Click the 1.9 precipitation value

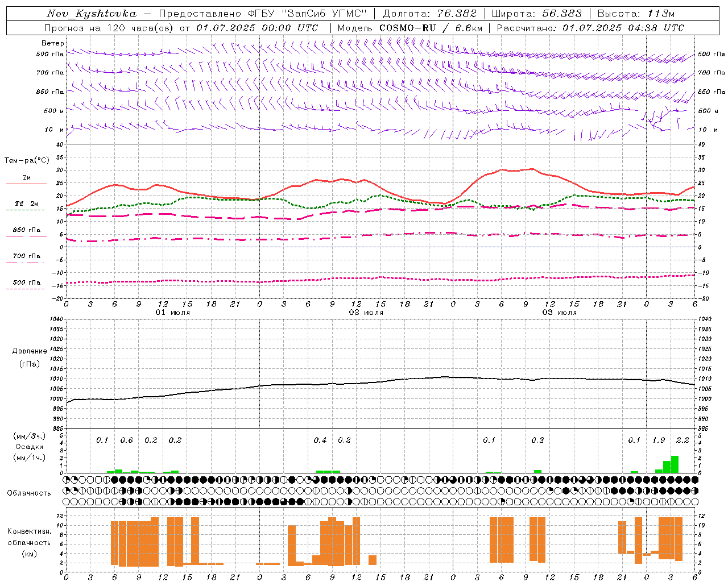point(659,440)
